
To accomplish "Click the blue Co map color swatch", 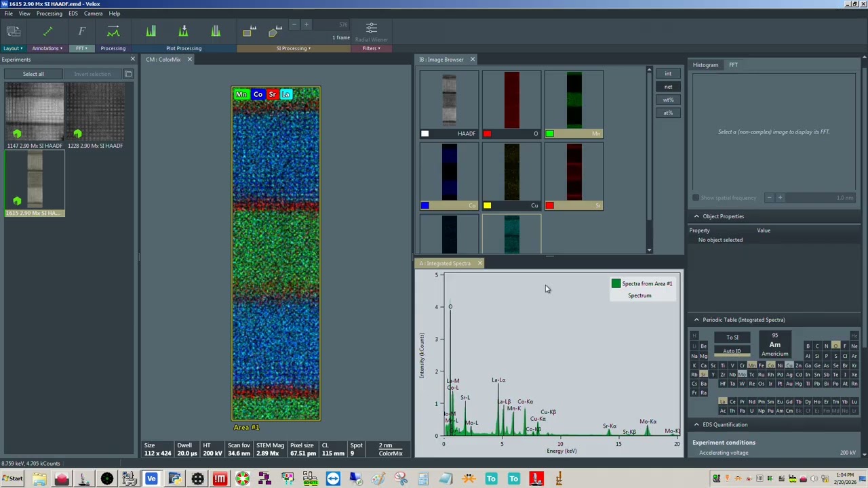I will click(x=425, y=205).
